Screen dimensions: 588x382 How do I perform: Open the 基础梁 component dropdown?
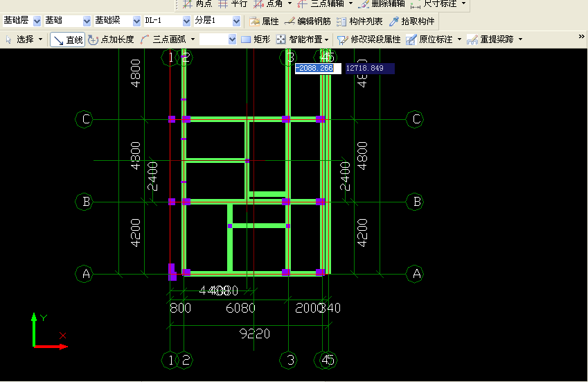tap(136, 21)
